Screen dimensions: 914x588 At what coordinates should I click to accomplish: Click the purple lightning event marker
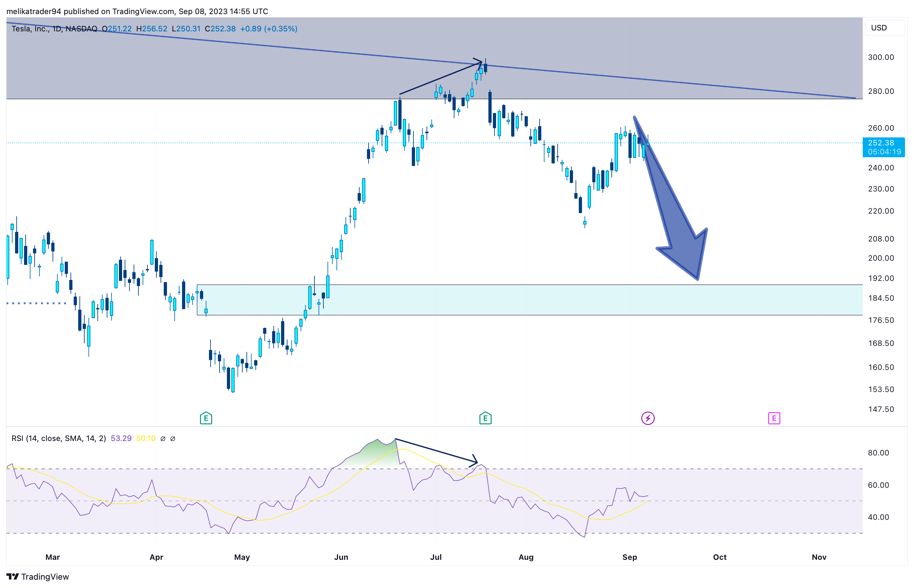[648, 418]
